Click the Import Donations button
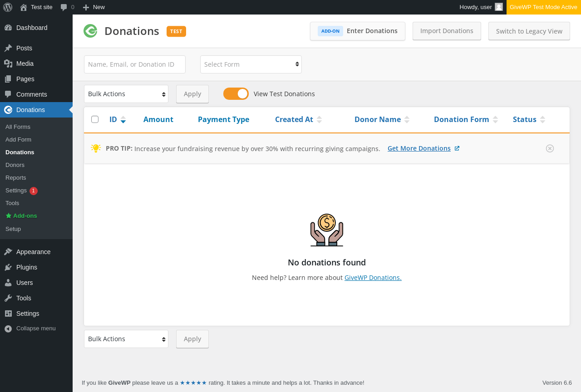Image resolution: width=581 pixels, height=392 pixels. [x=447, y=31]
